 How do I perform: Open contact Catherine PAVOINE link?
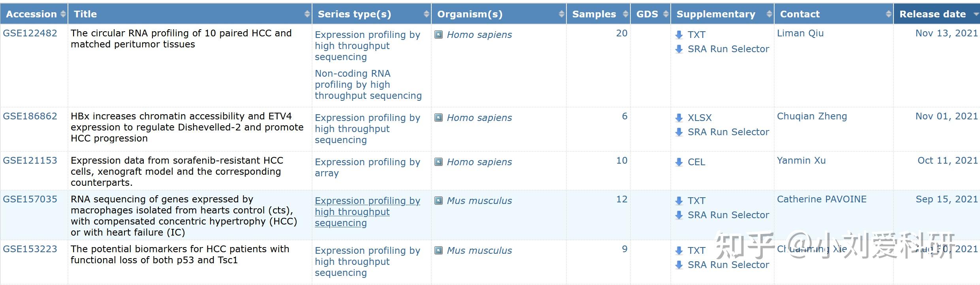tap(822, 199)
